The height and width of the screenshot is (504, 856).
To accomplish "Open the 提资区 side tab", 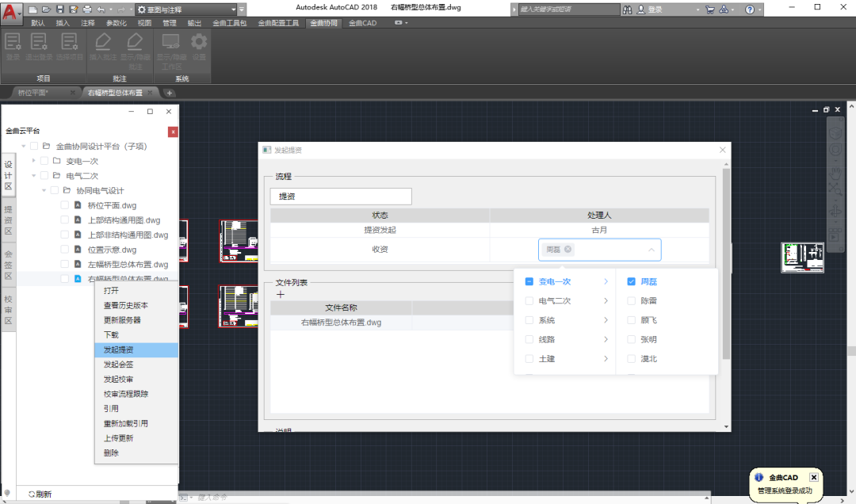I will coord(8,220).
